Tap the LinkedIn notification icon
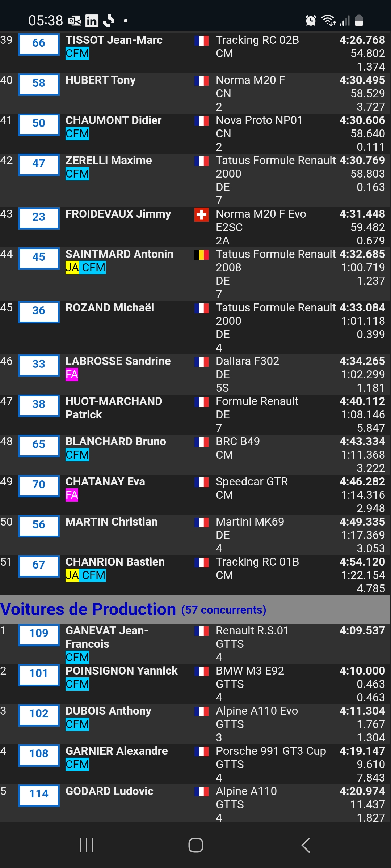 pos(92,21)
